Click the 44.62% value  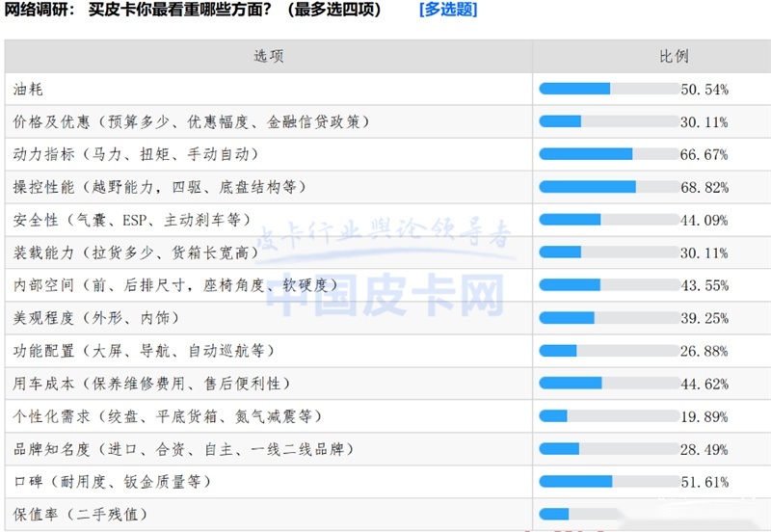point(705,384)
